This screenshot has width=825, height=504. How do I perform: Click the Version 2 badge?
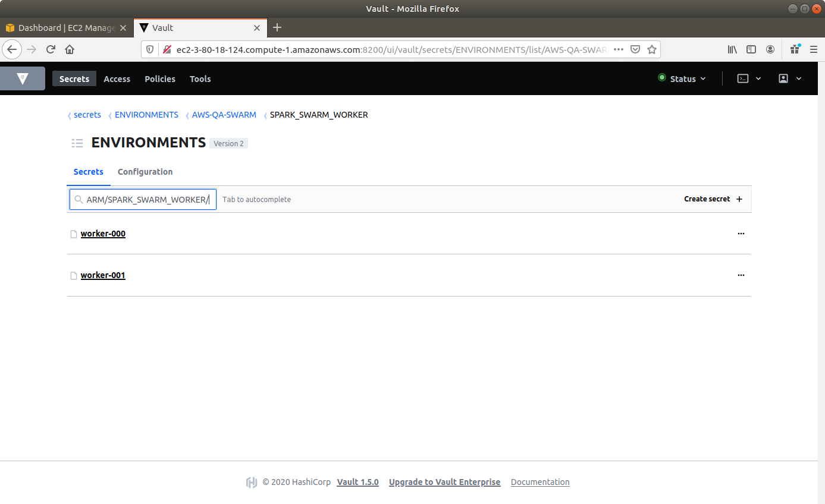228,143
